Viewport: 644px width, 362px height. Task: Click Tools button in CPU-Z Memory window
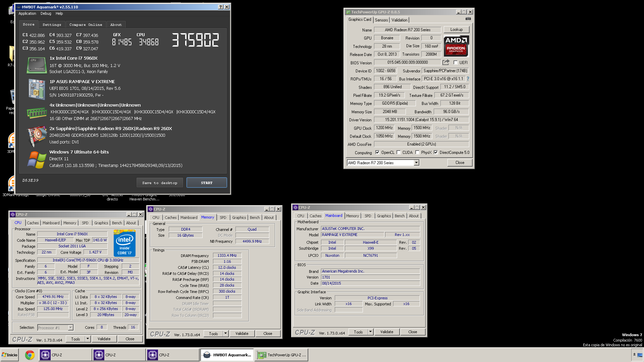point(213,334)
